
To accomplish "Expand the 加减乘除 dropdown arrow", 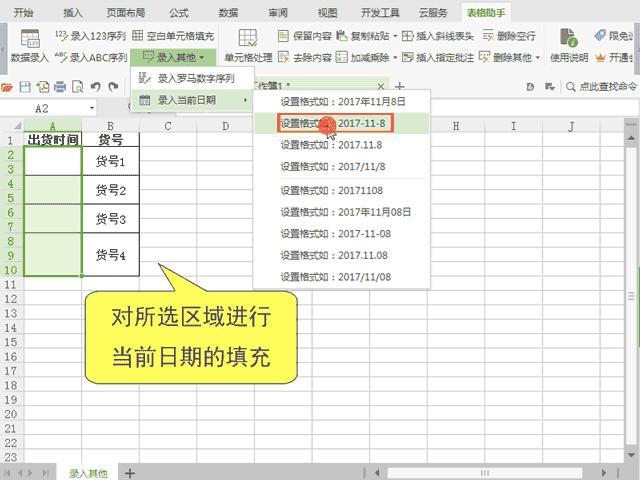I will (x=395, y=58).
